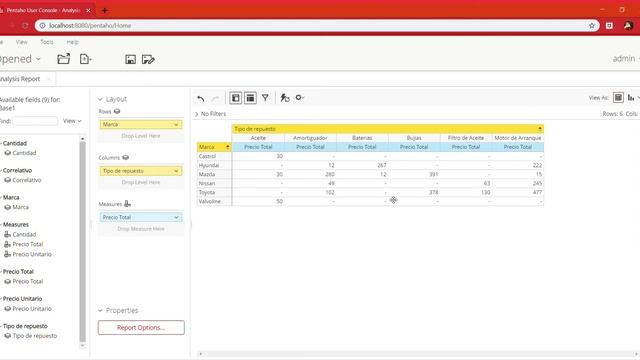The height and width of the screenshot is (360, 640).
Task: Click the browser address bar
Action: tap(316, 25)
